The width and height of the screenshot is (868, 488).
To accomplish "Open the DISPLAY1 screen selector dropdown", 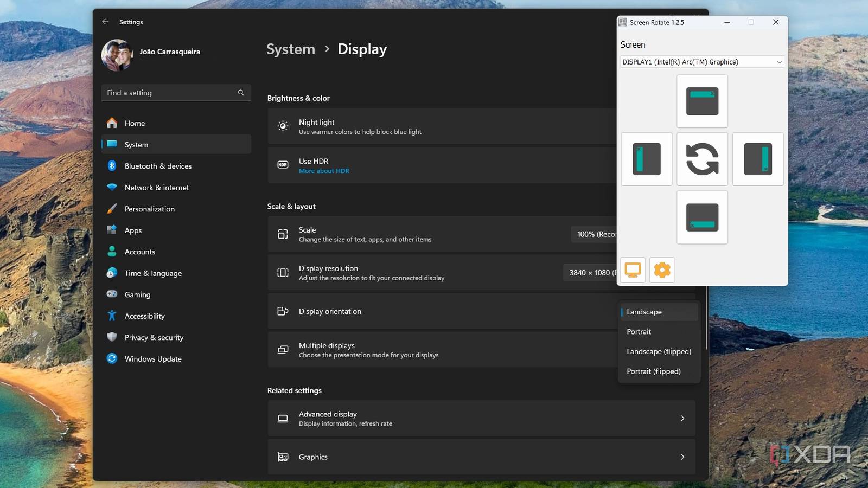I will pos(702,61).
